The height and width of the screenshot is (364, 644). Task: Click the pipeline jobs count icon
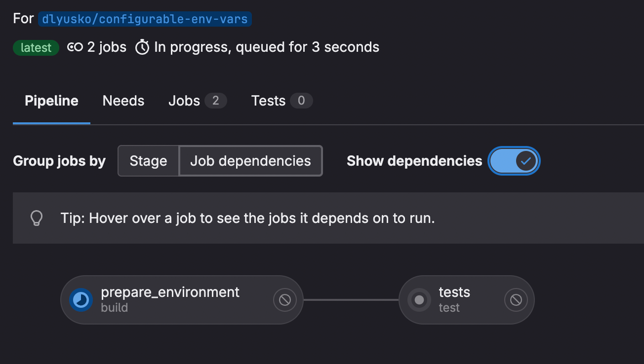(x=75, y=47)
